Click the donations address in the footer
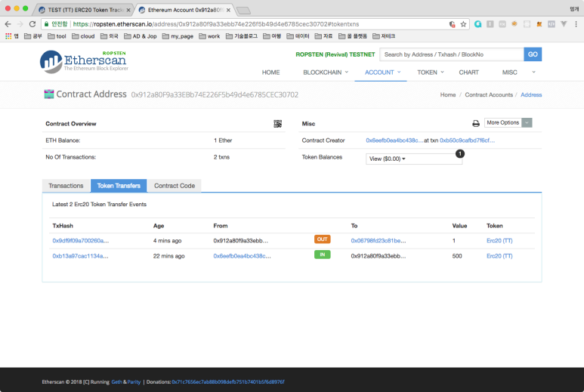 click(x=228, y=381)
